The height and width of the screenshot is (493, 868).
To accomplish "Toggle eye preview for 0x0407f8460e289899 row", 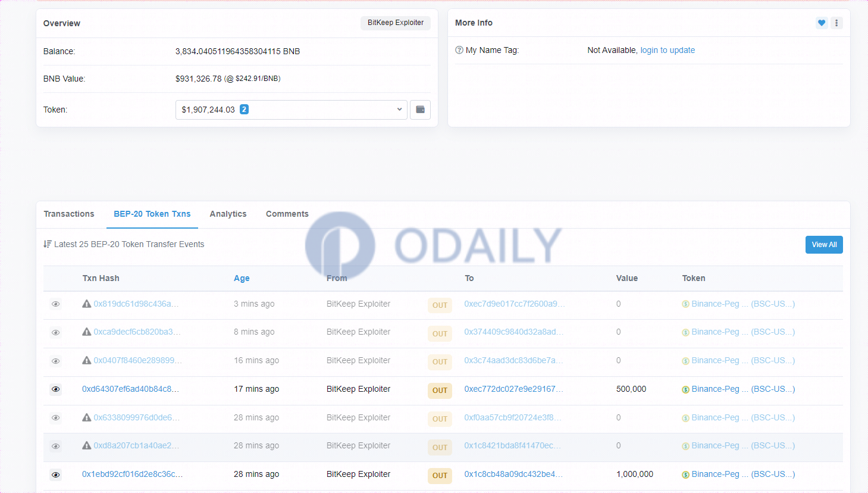I will [56, 361].
